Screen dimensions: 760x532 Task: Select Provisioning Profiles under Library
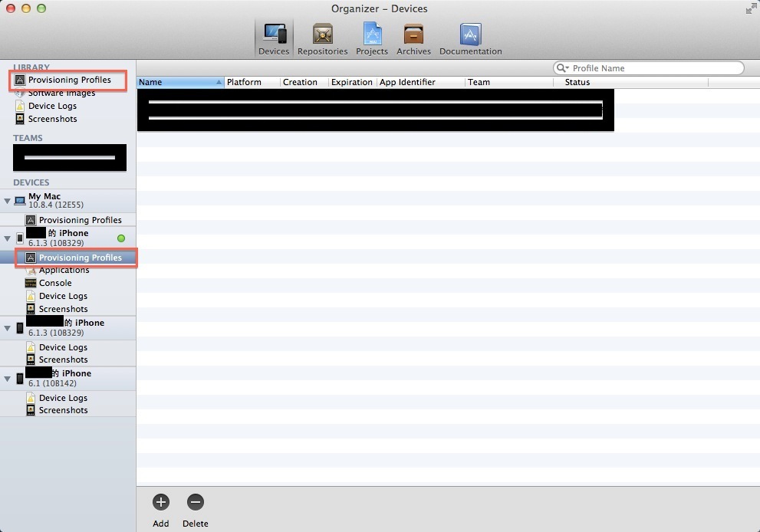point(68,80)
